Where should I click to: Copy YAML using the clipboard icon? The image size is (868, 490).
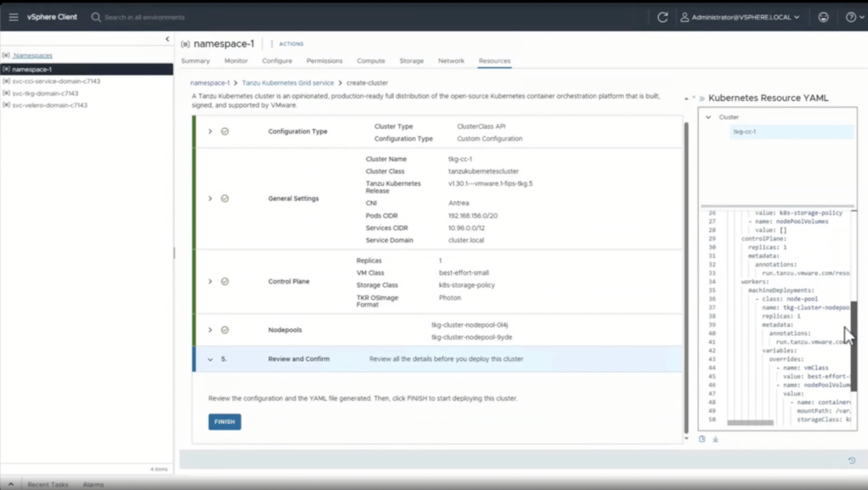pos(702,439)
